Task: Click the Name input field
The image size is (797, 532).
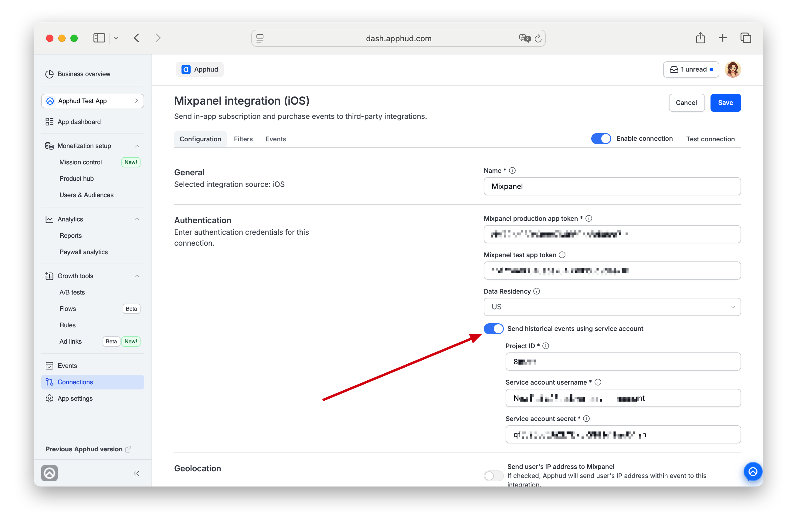Action: (612, 186)
